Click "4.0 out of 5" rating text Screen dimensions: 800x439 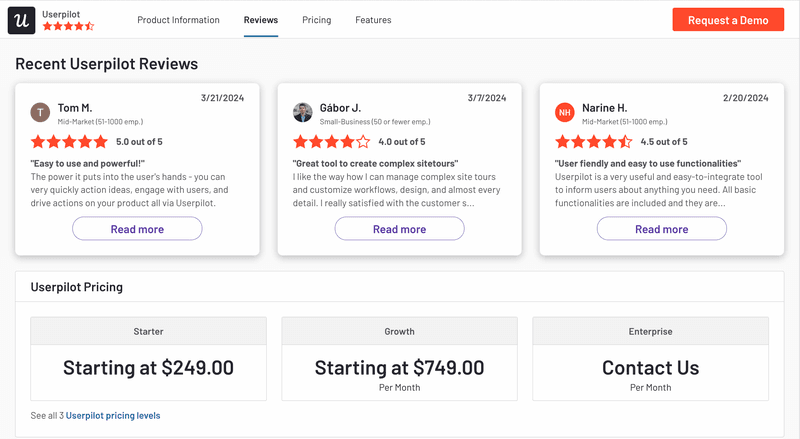point(402,142)
